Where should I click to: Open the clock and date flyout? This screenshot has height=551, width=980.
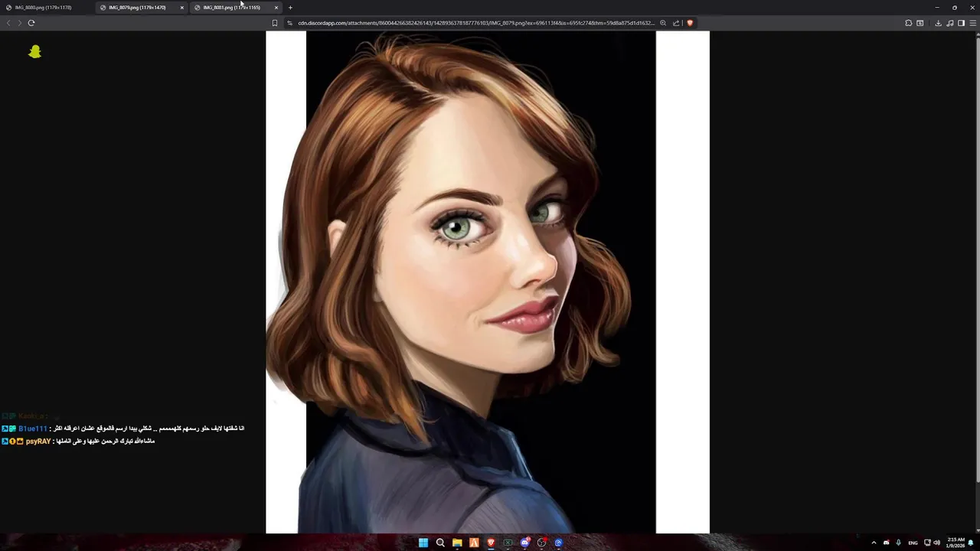click(955, 543)
